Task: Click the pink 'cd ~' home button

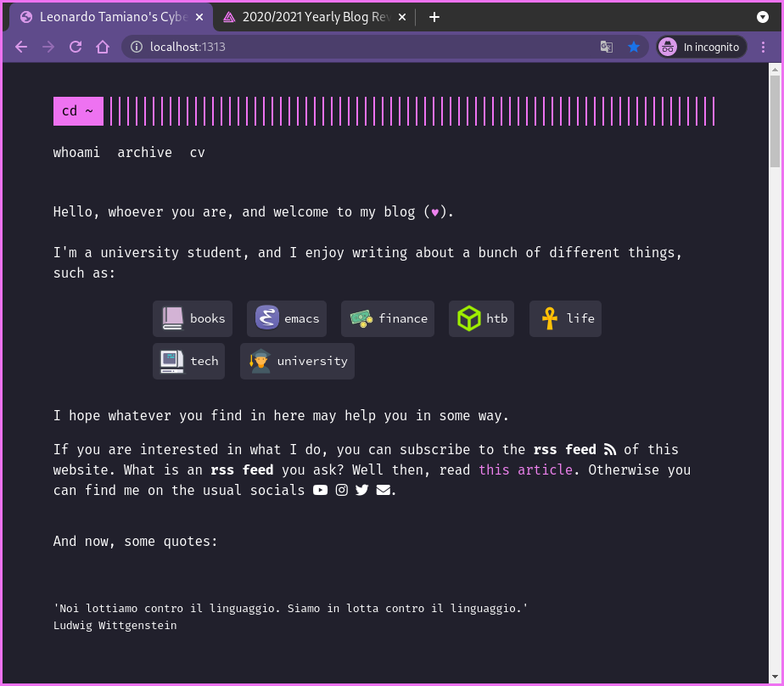Action: click(x=79, y=111)
